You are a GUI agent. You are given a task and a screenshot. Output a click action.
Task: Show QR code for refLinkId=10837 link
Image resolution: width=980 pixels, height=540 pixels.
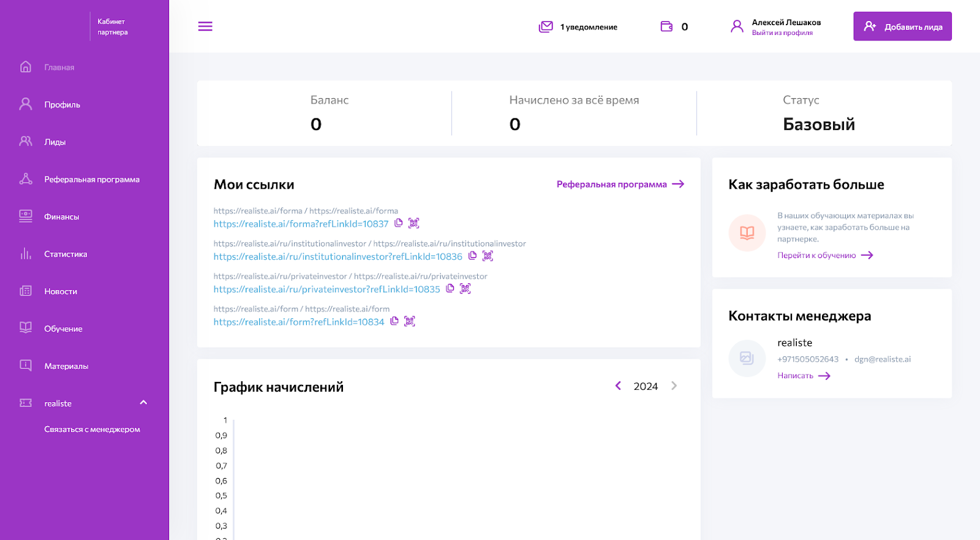(414, 223)
